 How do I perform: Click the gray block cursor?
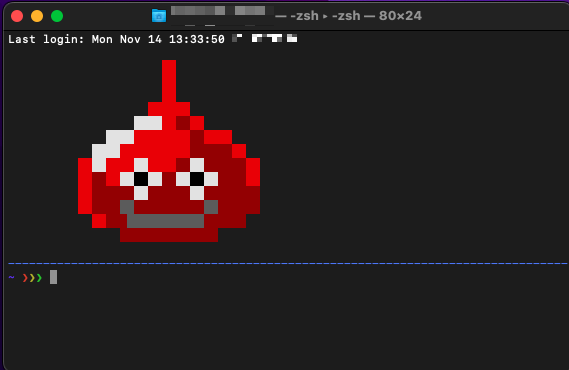53,277
